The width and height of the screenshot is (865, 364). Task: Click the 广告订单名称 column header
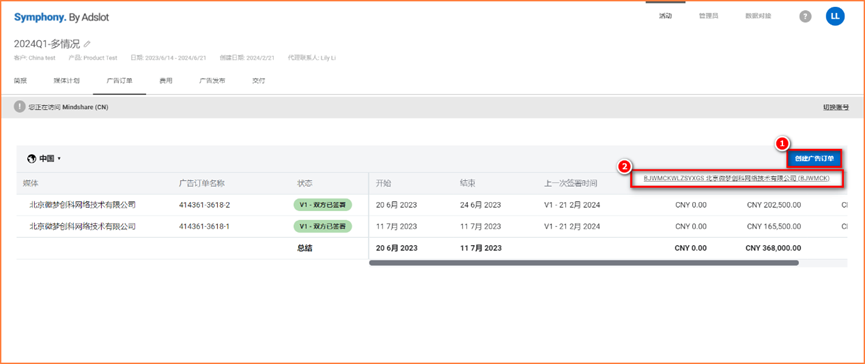point(201,183)
